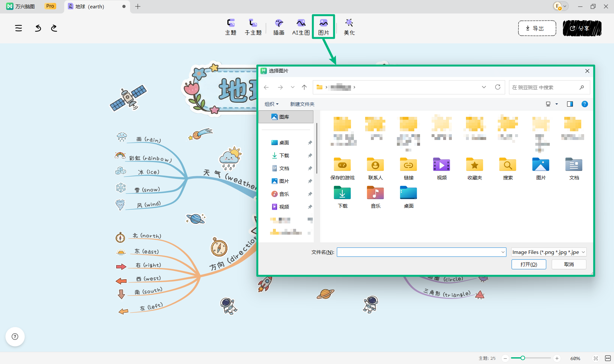Viewport: 614px width, 364px height.
Task: Zoom in with the plus button
Action: click(557, 358)
